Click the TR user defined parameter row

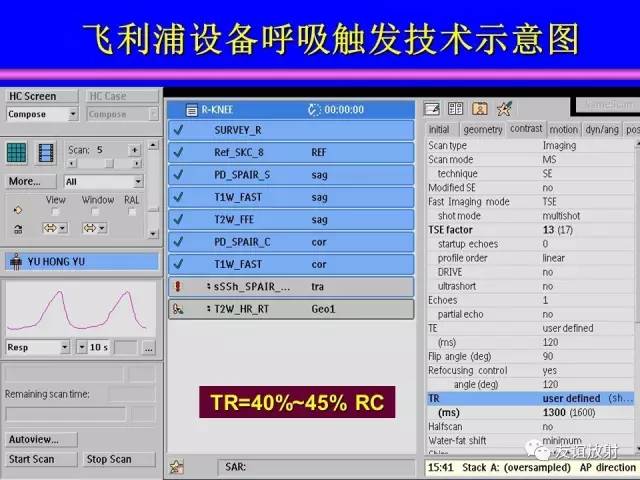(x=530, y=398)
